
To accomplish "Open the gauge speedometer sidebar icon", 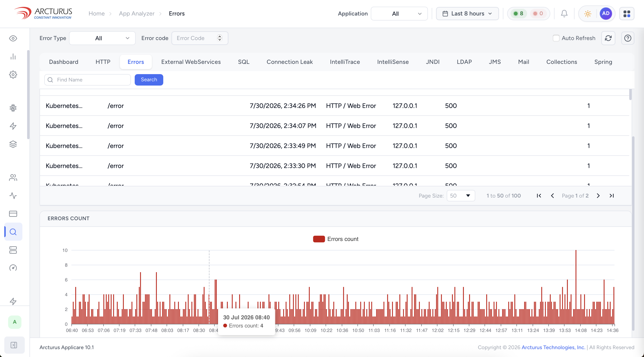I will [x=13, y=268].
